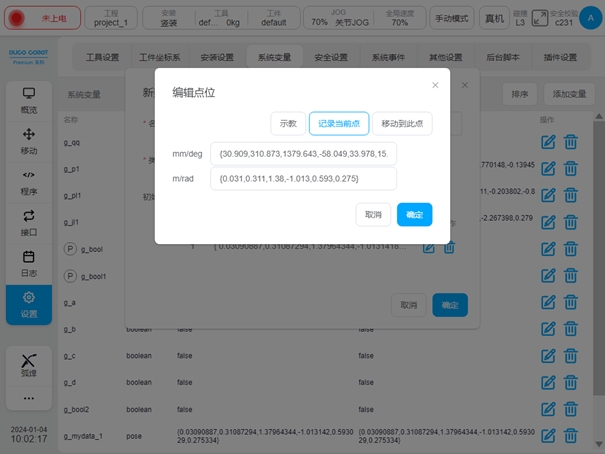Switch to 工具设置 tab
This screenshot has height=454, width=605.
[x=102, y=58]
